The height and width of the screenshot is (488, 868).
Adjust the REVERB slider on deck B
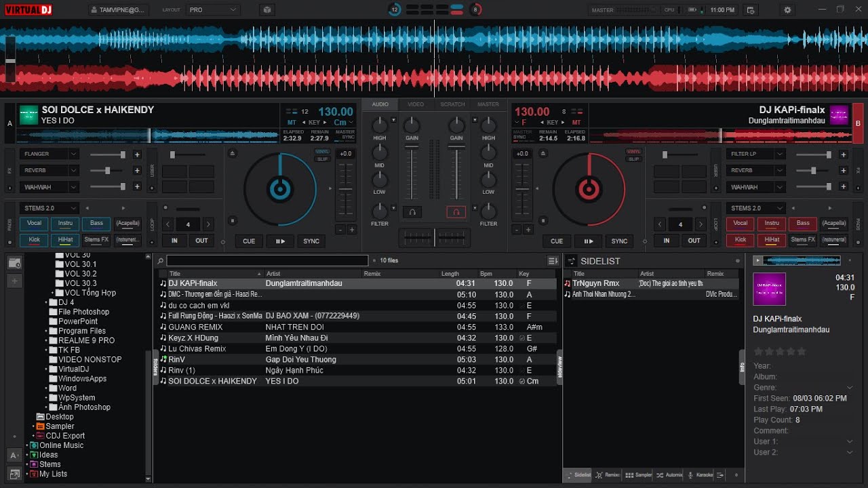(814, 171)
